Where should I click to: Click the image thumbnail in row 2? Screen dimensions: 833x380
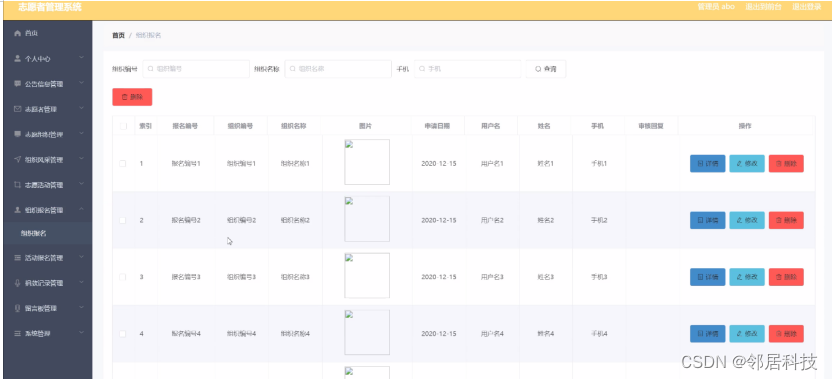point(367,219)
